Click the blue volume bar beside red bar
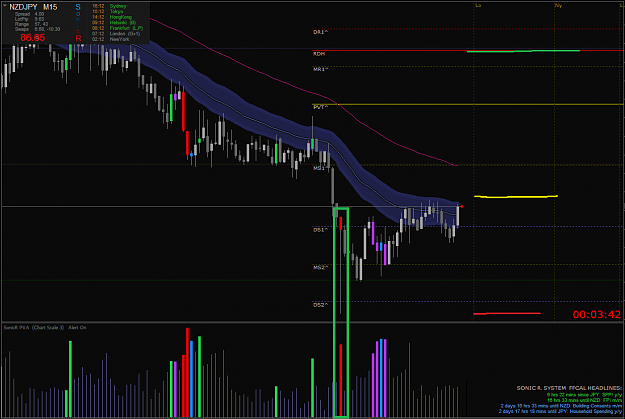The height and width of the screenshot is (419, 625). point(192,379)
